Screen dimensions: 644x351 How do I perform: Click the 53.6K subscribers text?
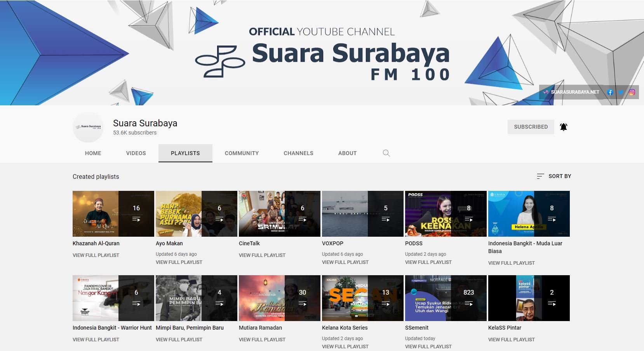[x=135, y=133]
